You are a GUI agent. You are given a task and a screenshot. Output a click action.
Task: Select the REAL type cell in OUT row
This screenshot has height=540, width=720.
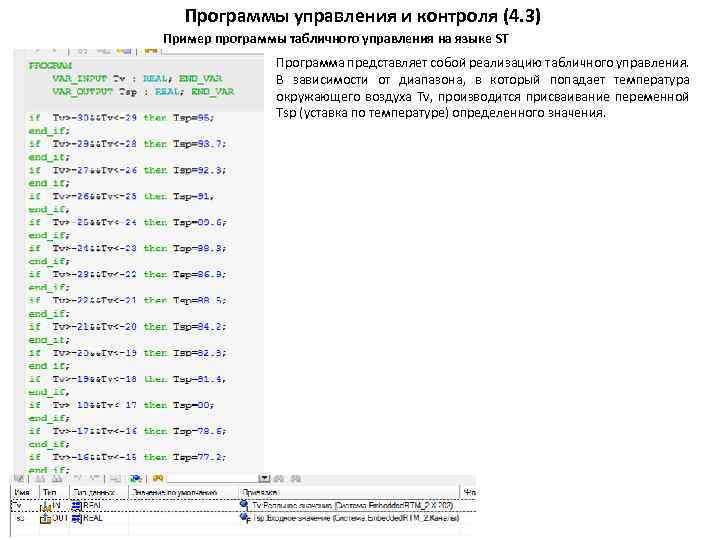[100, 518]
